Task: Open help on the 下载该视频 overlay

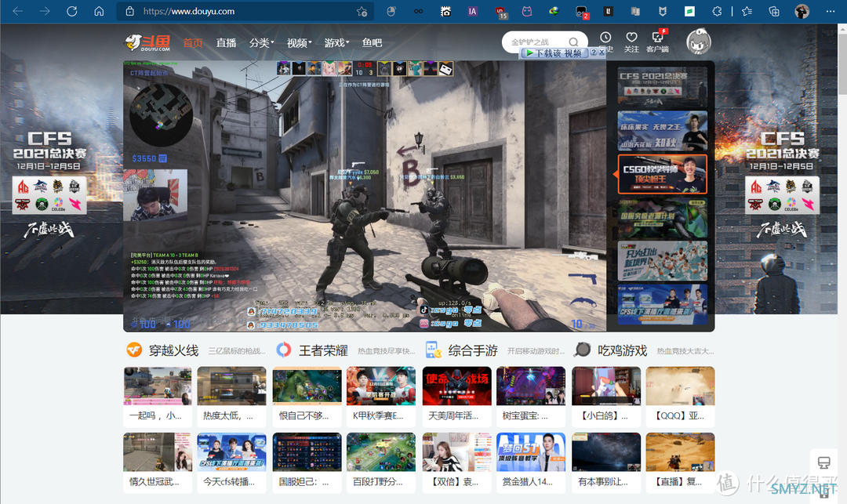Action: pyautogui.click(x=593, y=53)
